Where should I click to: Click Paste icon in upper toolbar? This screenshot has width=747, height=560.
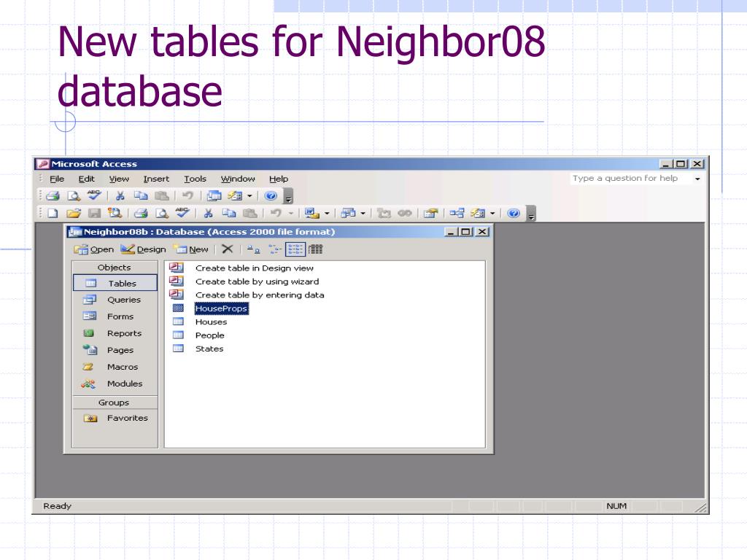(162, 195)
